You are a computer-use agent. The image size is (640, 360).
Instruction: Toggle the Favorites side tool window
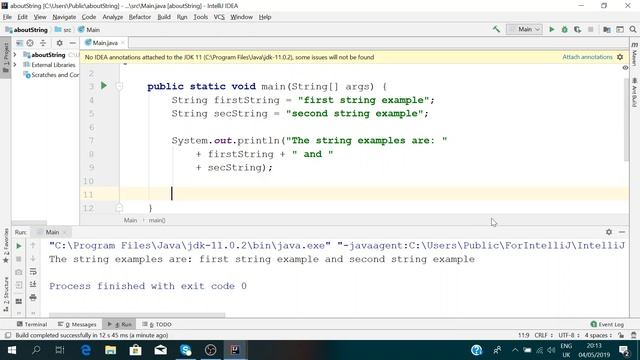[x=5, y=246]
